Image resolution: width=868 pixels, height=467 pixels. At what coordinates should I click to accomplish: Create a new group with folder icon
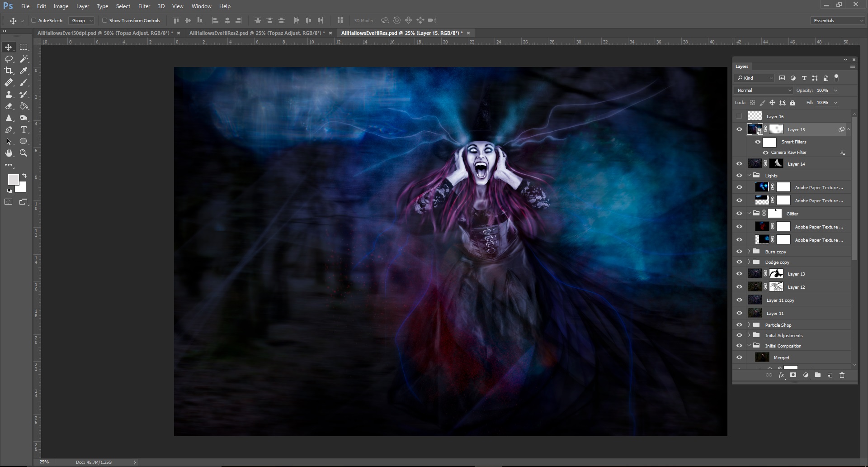tap(817, 375)
